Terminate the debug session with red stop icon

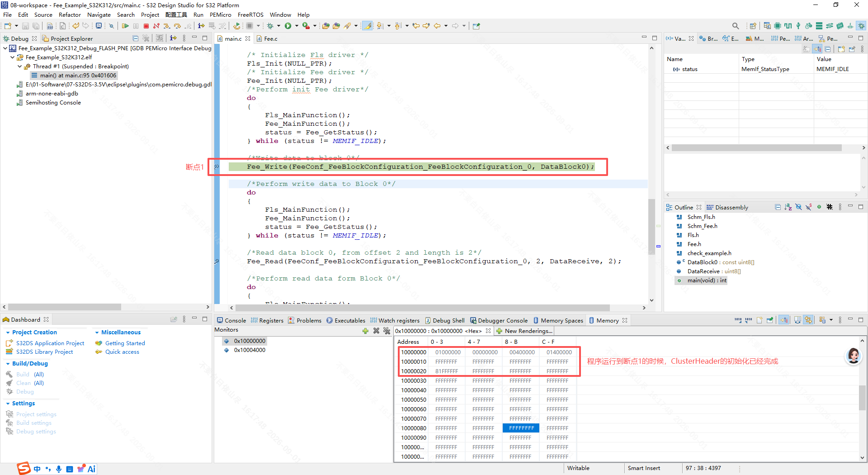point(146,26)
